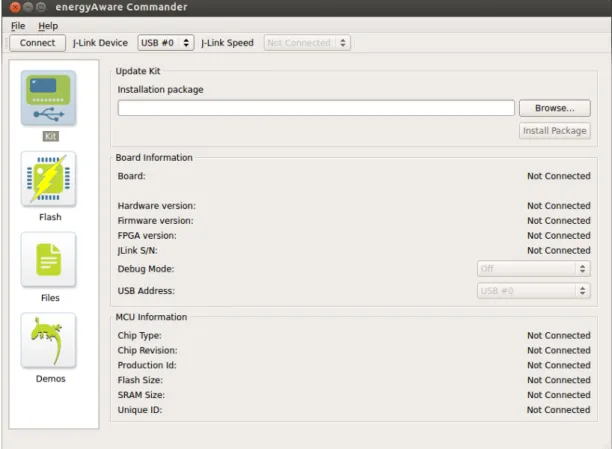Click the Browse... button
The height and width of the screenshot is (449, 612).
(x=555, y=108)
